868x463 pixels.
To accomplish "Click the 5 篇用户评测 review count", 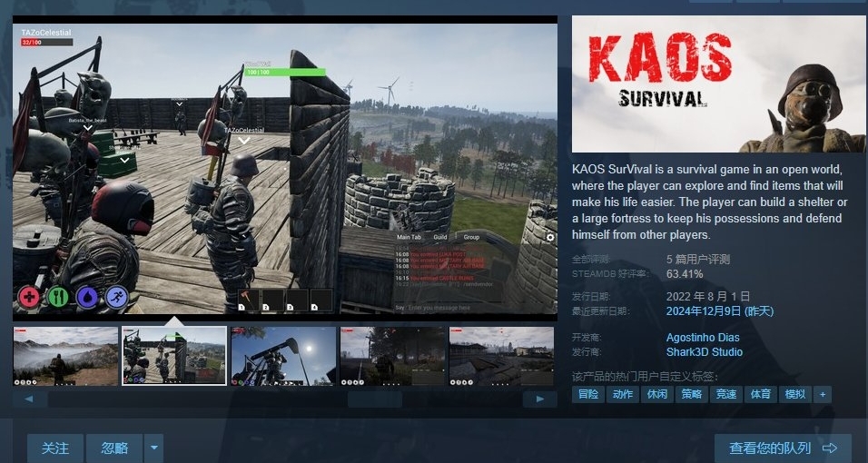I will (x=698, y=260).
